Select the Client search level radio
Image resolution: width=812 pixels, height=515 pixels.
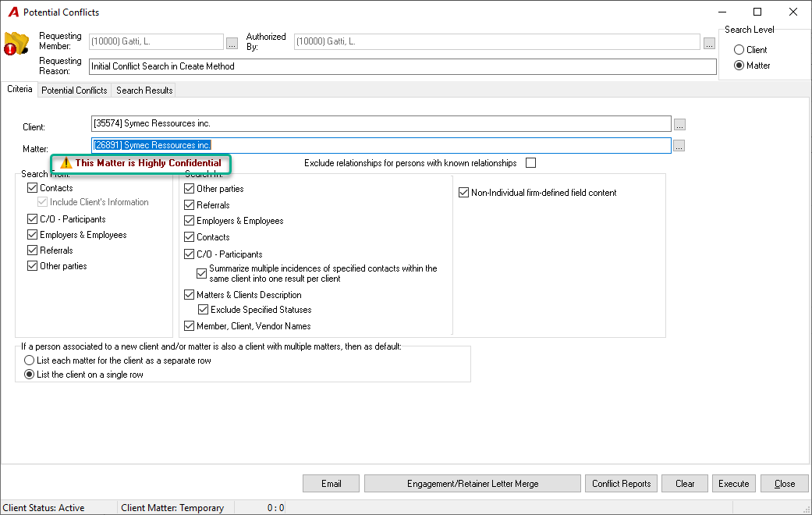tap(739, 50)
